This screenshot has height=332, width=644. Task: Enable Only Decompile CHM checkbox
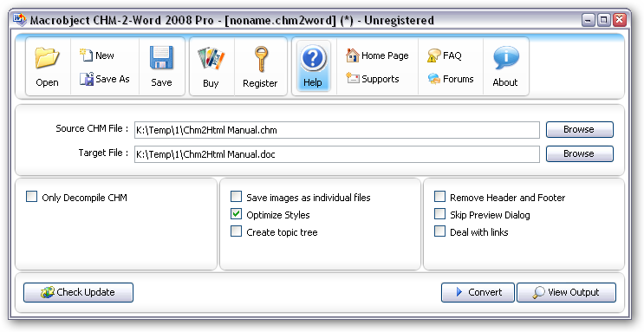pyautogui.click(x=31, y=197)
